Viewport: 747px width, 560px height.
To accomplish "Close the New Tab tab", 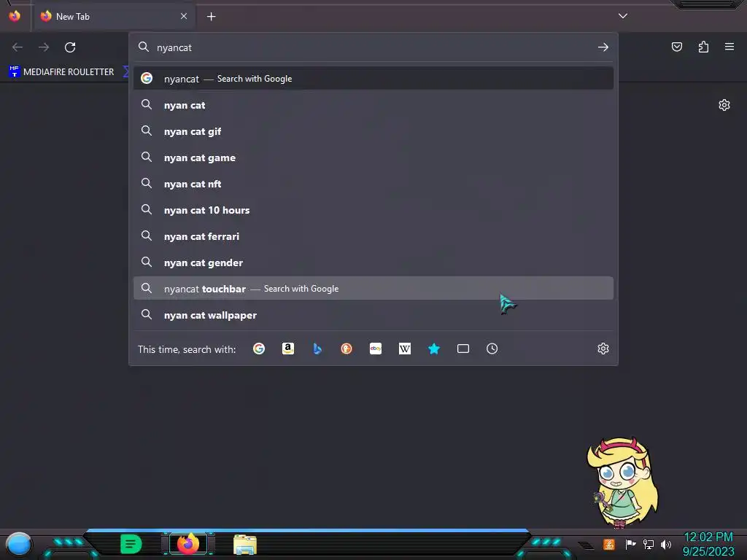I will 184,16.
